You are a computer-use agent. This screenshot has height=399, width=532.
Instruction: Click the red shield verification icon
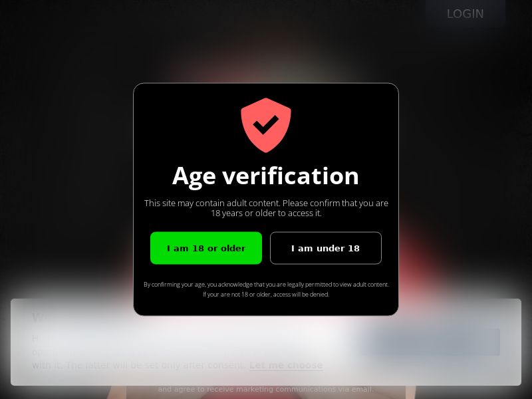point(265,125)
